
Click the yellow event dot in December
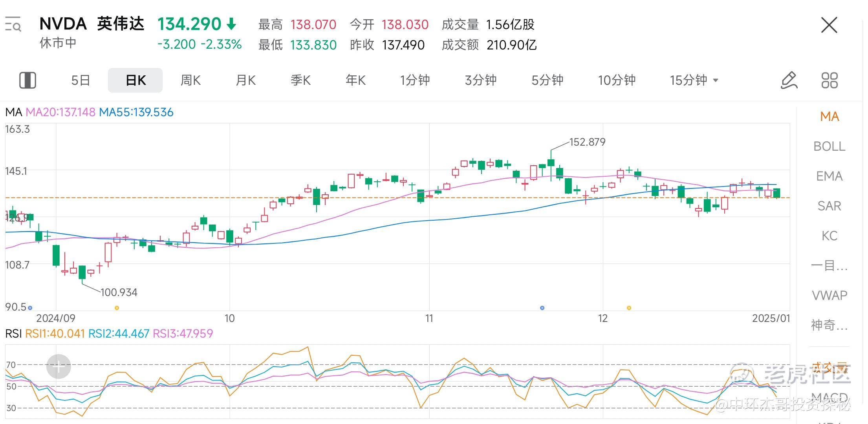(629, 308)
